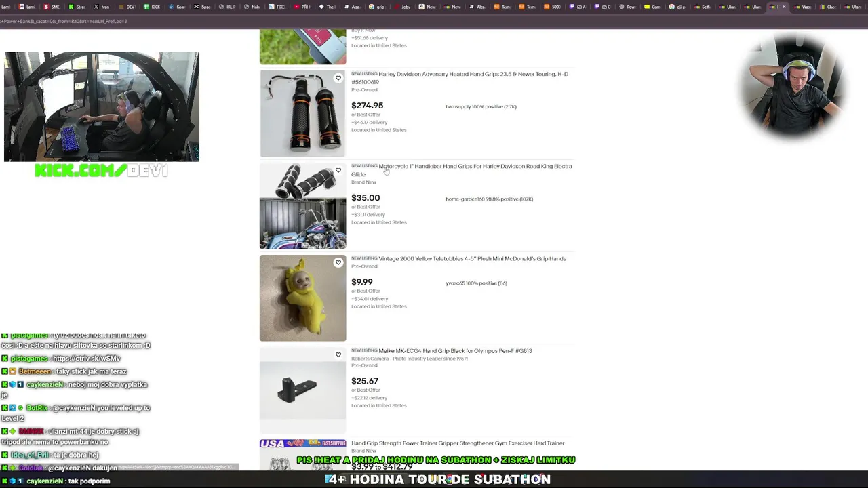
Task: Switch to the Pow browser tab
Action: click(628, 7)
